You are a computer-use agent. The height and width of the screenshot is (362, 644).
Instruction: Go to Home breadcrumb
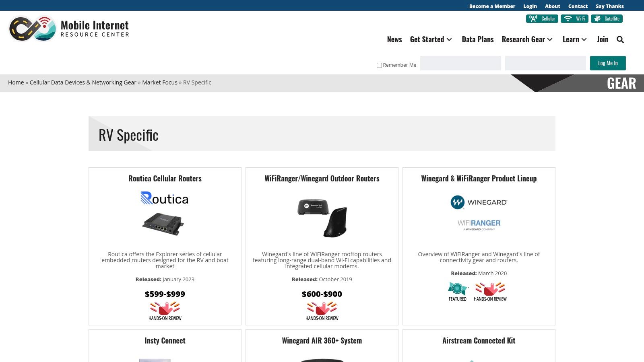tap(16, 82)
